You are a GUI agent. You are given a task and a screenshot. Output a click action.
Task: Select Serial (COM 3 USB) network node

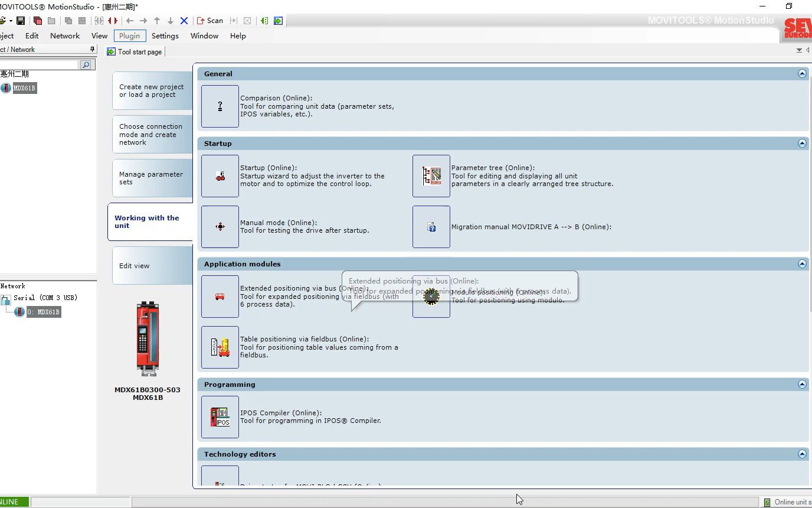[x=45, y=298]
